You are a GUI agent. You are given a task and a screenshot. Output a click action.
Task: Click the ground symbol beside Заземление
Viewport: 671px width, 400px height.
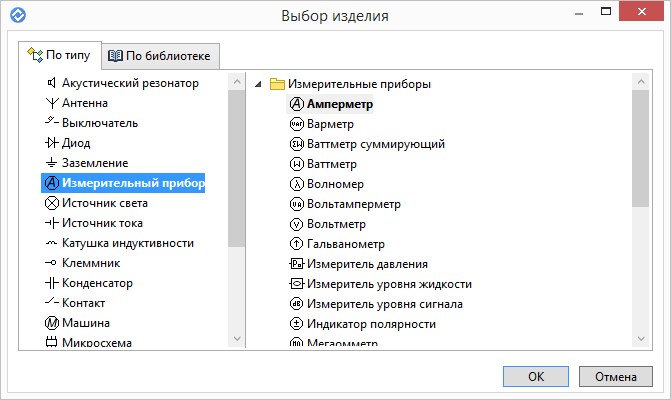pyautogui.click(x=51, y=163)
